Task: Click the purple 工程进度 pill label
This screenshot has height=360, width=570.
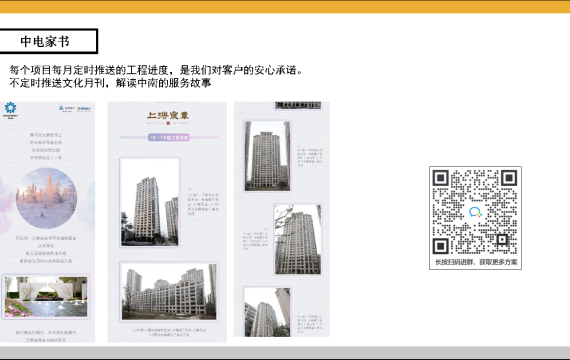Action: 169,137
